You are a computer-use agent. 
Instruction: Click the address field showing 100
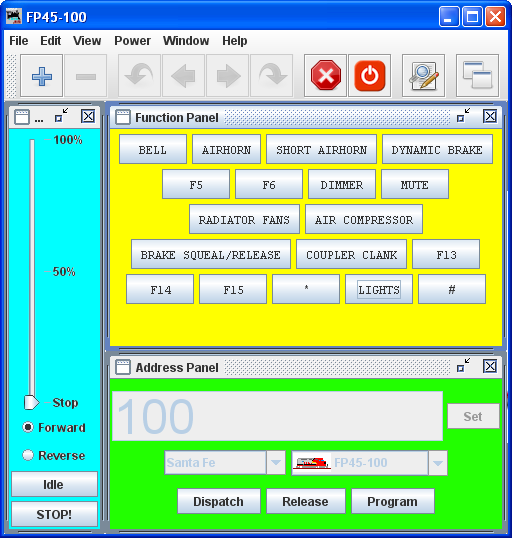coord(277,416)
